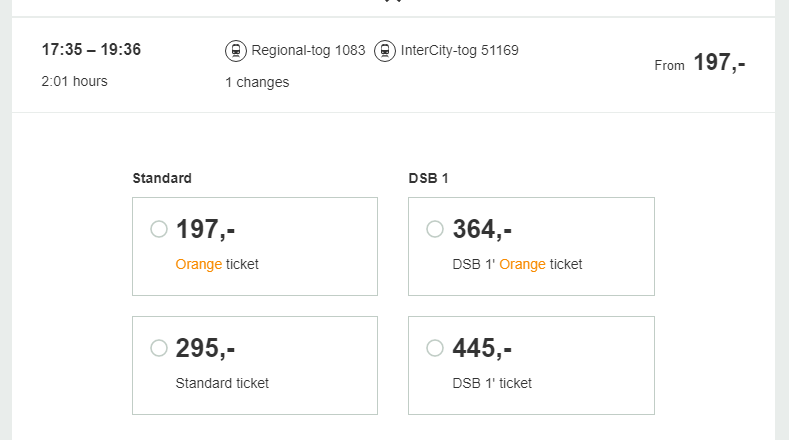Choose the 445,- DSB 1' ticket radio button
This screenshot has width=789, height=440.
(x=435, y=348)
